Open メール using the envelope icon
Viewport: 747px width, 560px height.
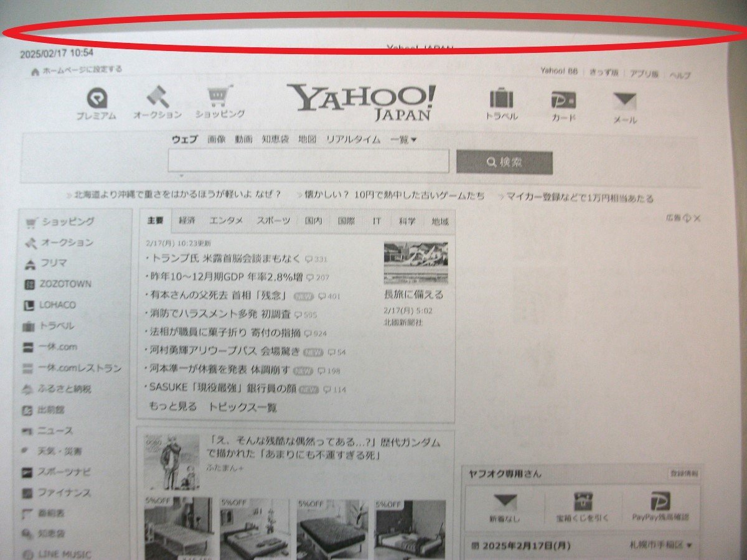(x=623, y=99)
